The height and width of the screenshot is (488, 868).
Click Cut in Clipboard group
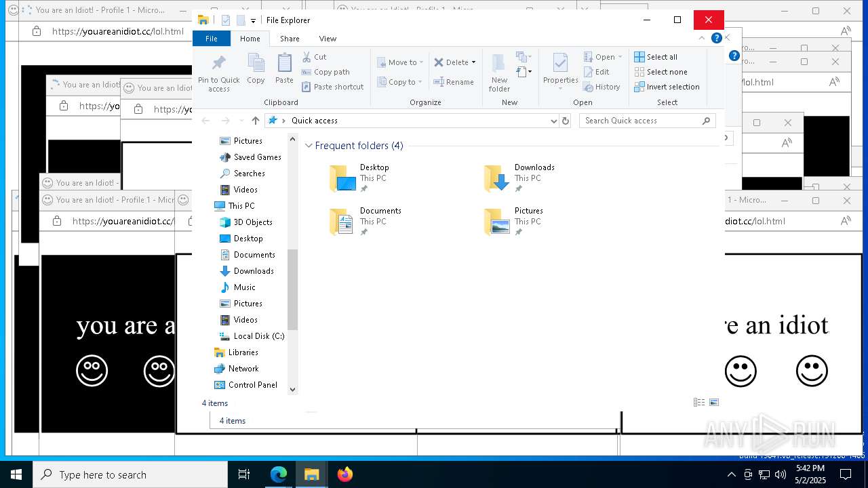pos(314,57)
